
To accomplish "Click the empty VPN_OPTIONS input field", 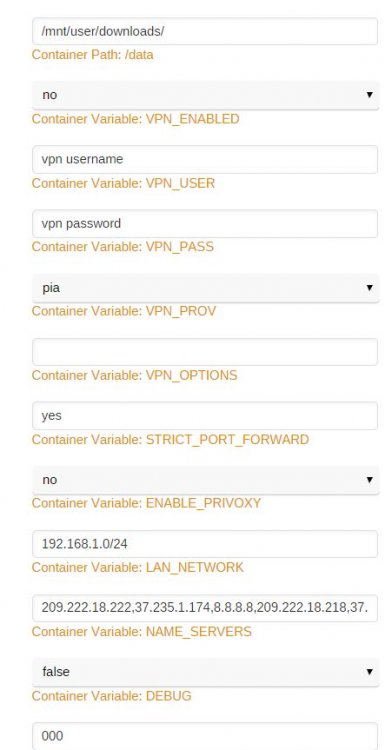I will 205,352.
